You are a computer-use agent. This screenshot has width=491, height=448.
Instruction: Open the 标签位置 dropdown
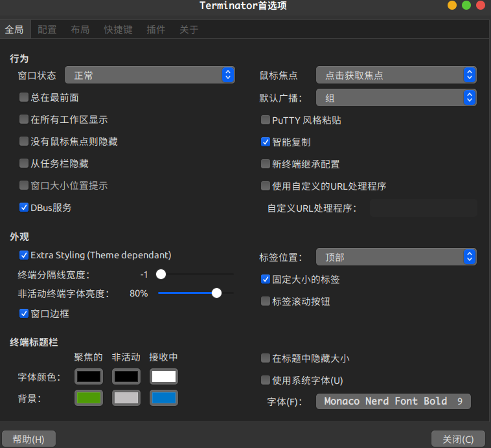(x=396, y=257)
